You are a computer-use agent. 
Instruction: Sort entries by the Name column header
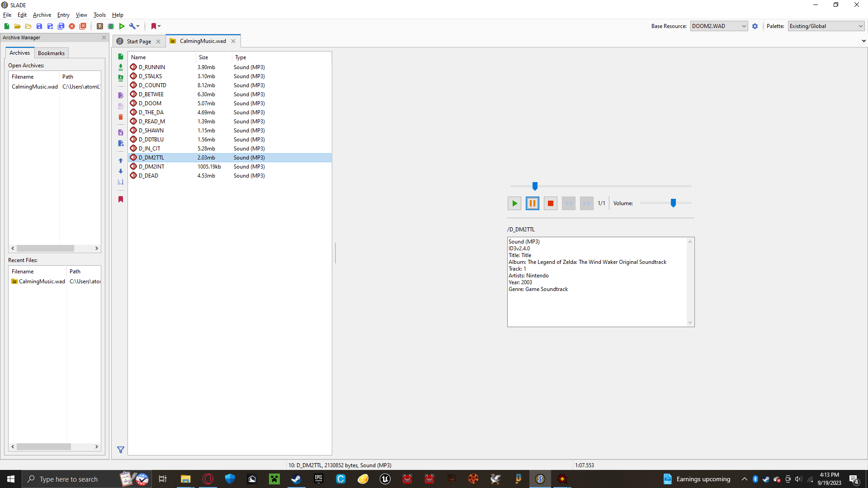[x=162, y=57]
